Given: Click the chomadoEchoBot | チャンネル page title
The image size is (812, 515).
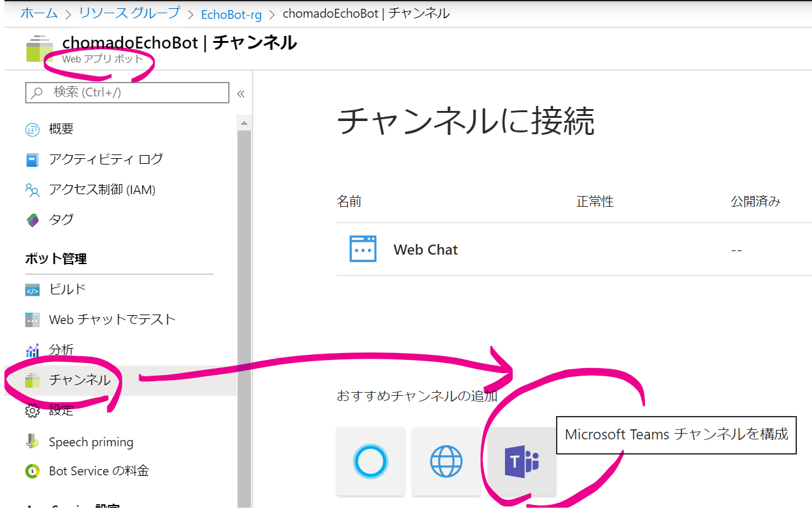Looking at the screenshot, I should click(x=180, y=43).
